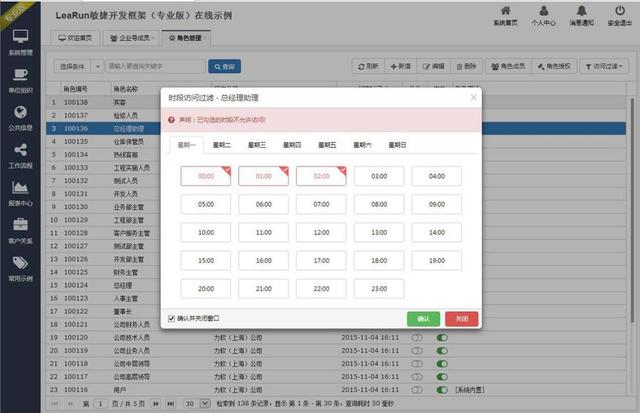
Task: Click the blue 查询 search button
Action: [224, 67]
